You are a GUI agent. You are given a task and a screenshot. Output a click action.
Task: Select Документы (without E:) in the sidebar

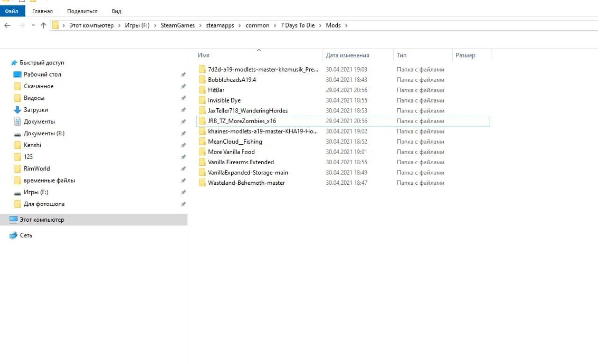pyautogui.click(x=39, y=121)
